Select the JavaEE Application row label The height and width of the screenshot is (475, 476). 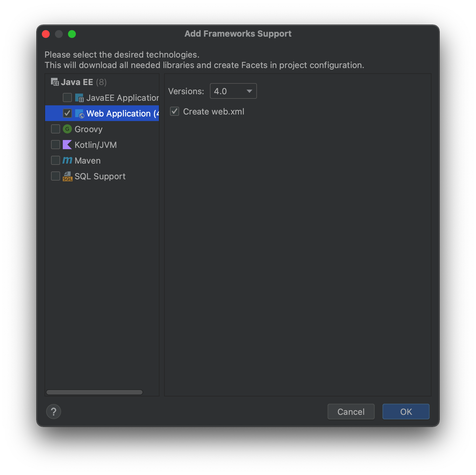point(123,98)
